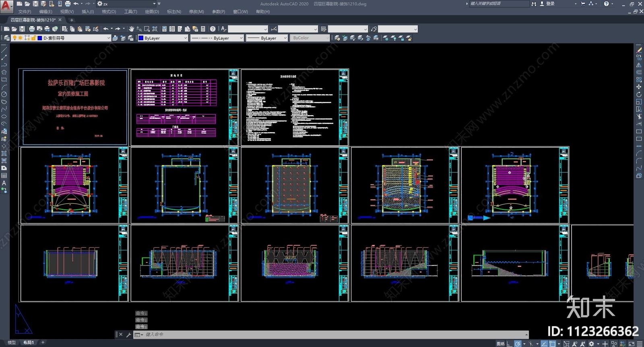Select the Line draw tool
The image size is (644, 347).
(x=4, y=50)
